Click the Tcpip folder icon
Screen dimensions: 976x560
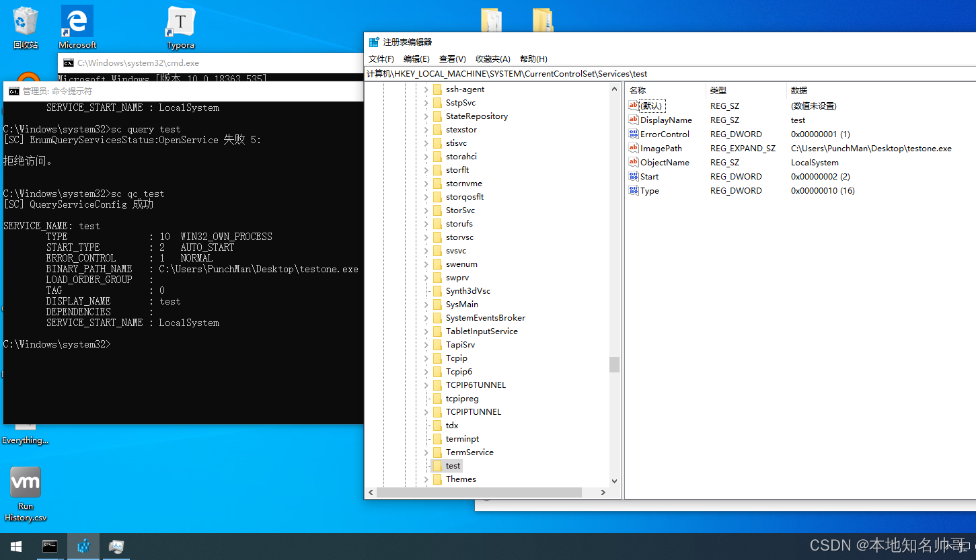437,358
